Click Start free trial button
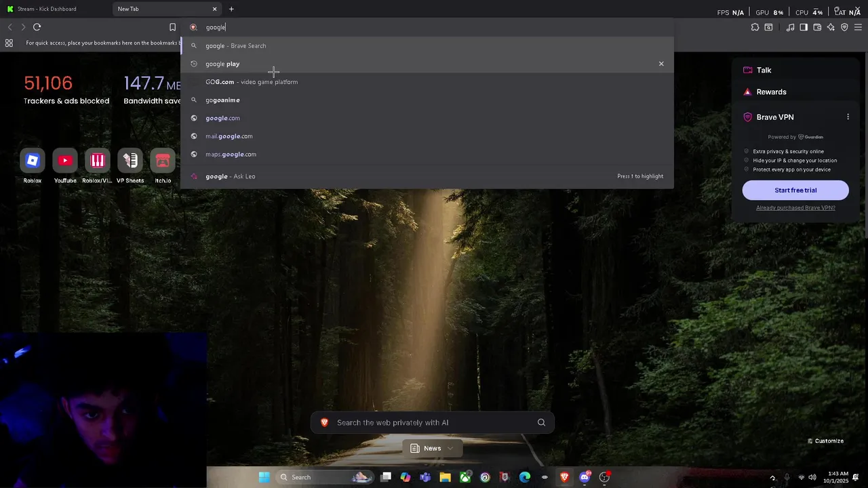The height and width of the screenshot is (488, 868). [x=795, y=190]
